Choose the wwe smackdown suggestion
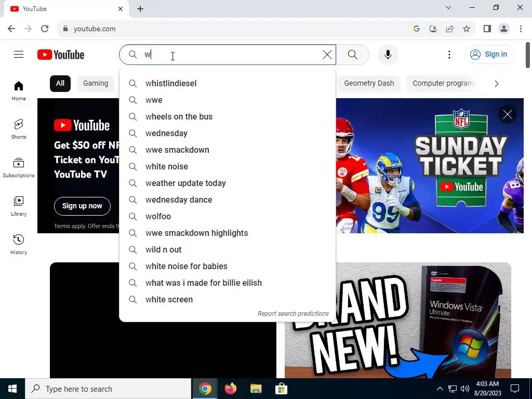Viewport: 532px width, 399px height. [x=228, y=150]
